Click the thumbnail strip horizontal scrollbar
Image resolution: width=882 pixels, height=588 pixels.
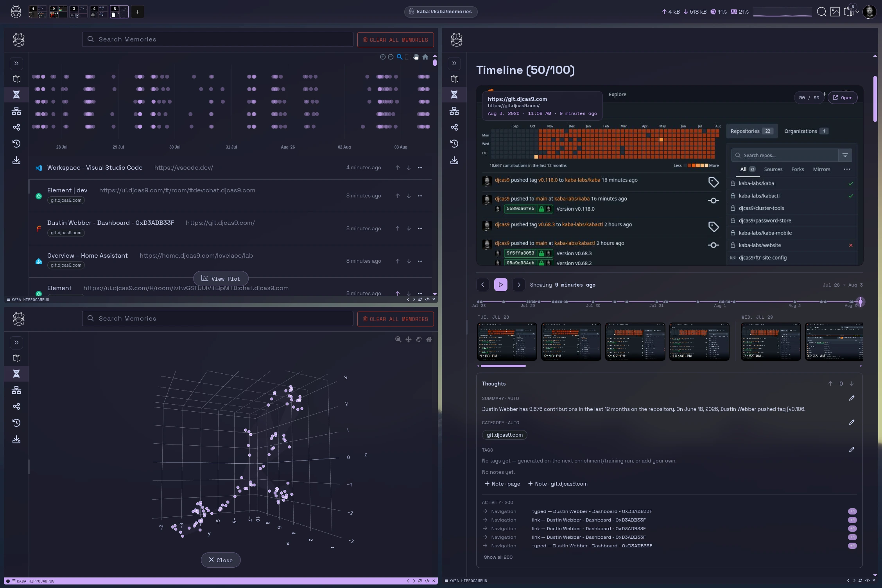503,366
